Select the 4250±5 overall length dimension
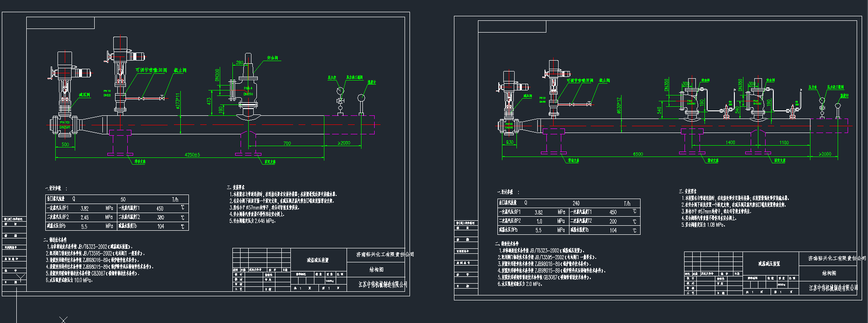868x323 pixels. tap(192, 155)
